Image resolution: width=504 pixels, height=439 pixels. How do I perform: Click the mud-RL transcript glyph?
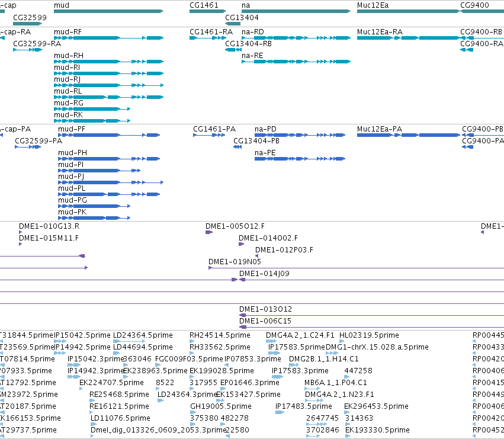tap(108, 97)
